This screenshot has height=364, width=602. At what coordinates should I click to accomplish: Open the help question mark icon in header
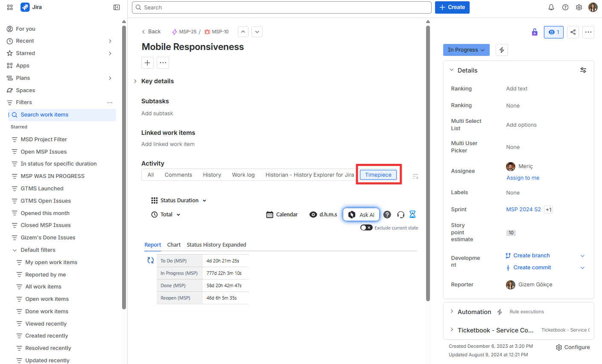click(x=565, y=7)
